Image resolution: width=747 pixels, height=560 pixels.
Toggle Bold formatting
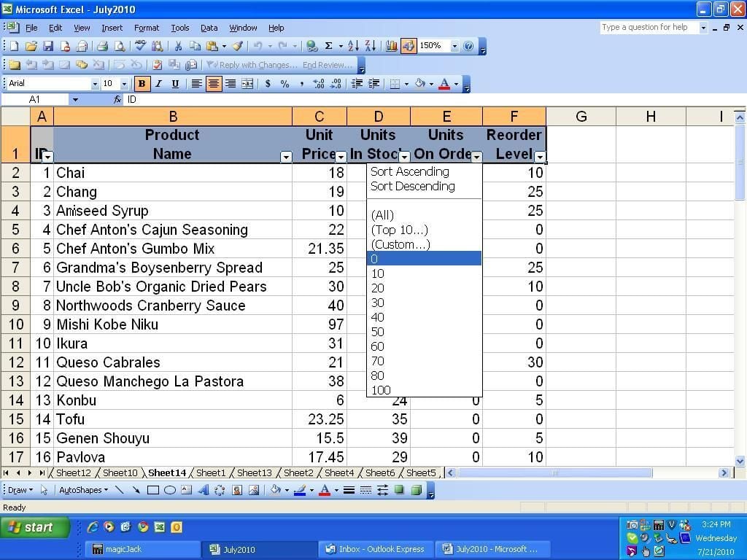(x=142, y=84)
